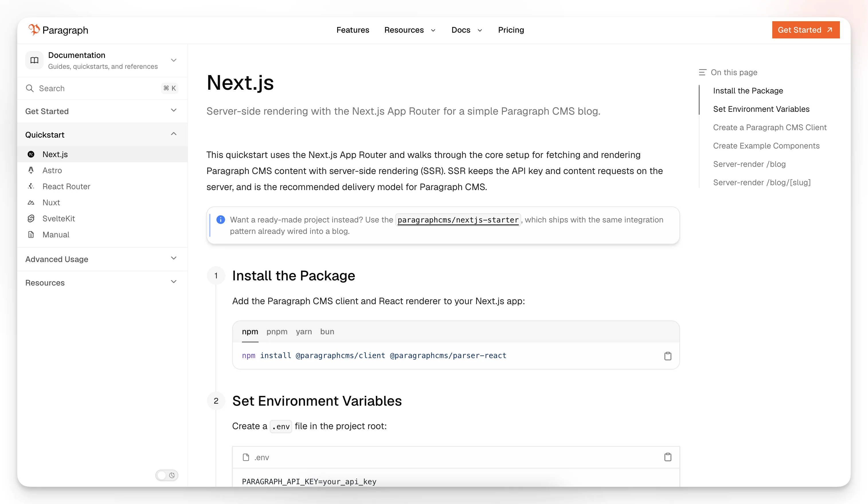The width and height of the screenshot is (868, 504).
Task: Click the Astro rocket icon
Action: point(31,170)
